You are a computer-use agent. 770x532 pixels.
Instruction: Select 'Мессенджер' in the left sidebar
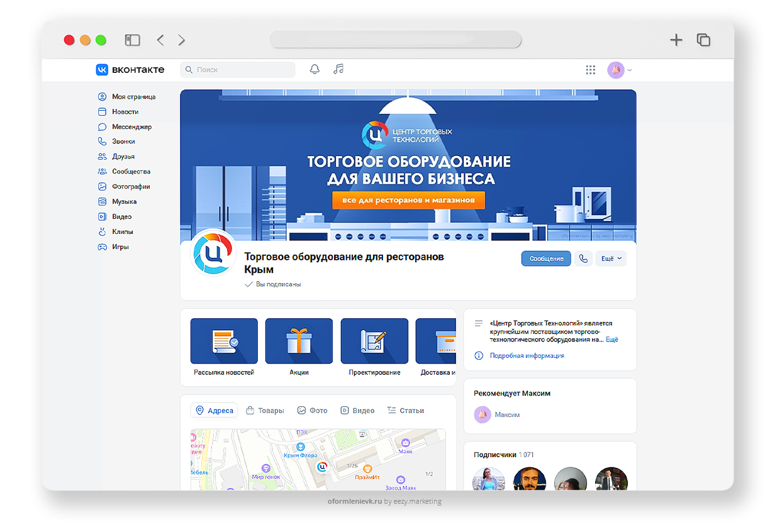click(x=131, y=126)
